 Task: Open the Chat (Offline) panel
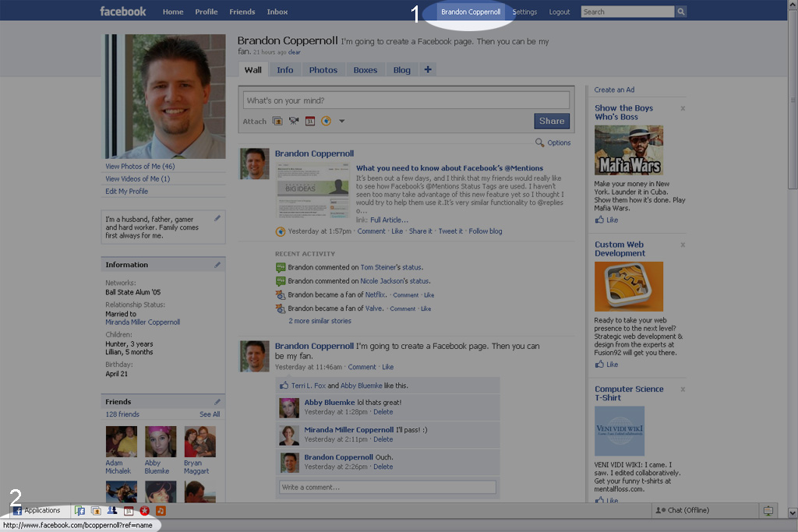click(x=705, y=510)
